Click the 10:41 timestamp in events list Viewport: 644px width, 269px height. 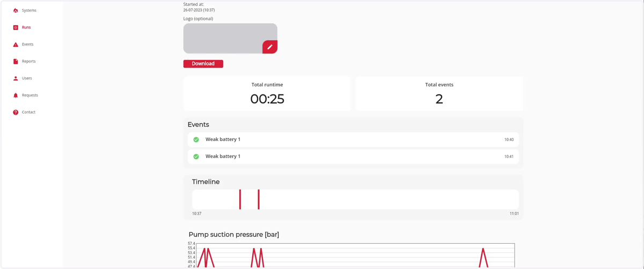click(509, 156)
